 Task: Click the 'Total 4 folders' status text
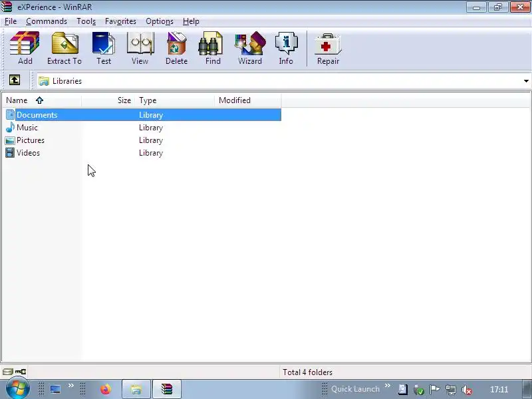307,372
